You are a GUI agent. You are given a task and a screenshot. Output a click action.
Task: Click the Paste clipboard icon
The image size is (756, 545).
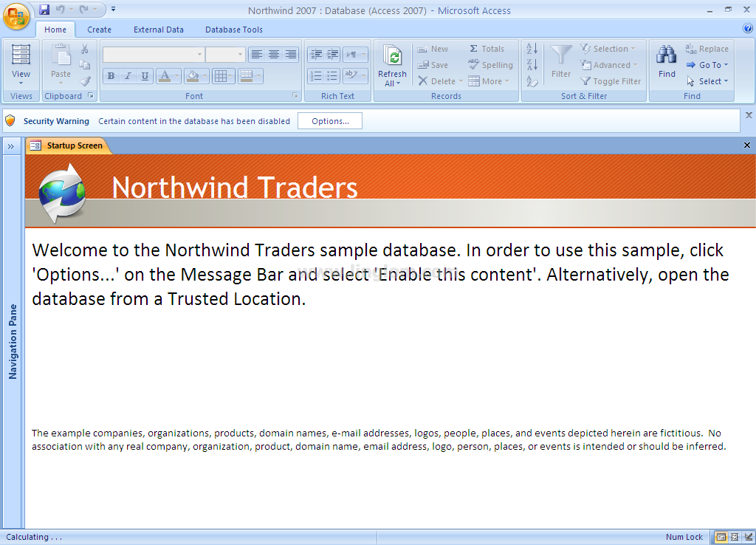[x=61, y=55]
